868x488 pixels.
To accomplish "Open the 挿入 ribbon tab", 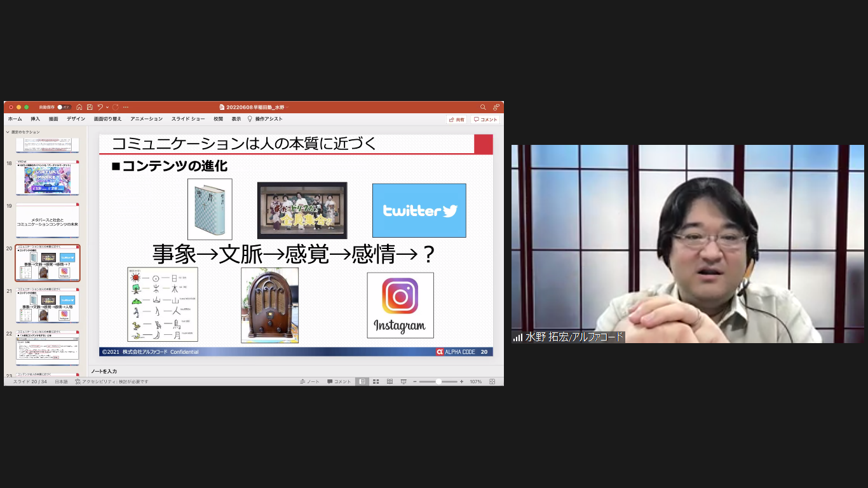I will pyautogui.click(x=36, y=119).
